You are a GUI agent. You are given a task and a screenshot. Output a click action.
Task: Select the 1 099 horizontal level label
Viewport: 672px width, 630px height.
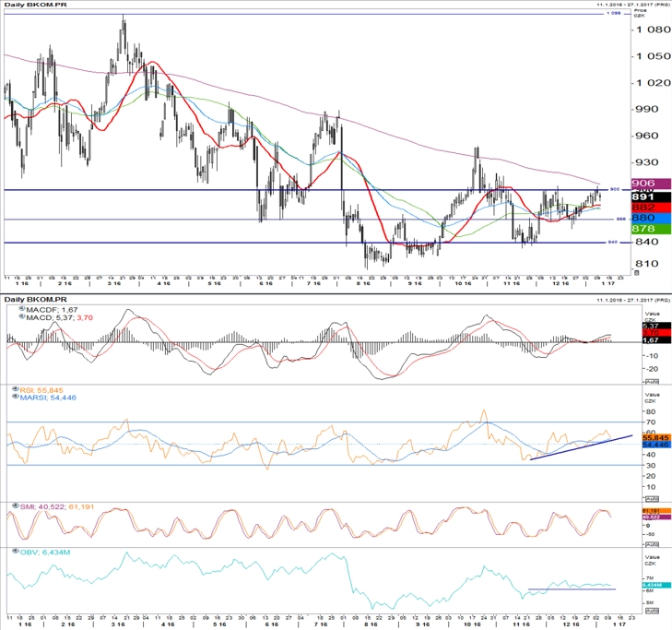613,13
